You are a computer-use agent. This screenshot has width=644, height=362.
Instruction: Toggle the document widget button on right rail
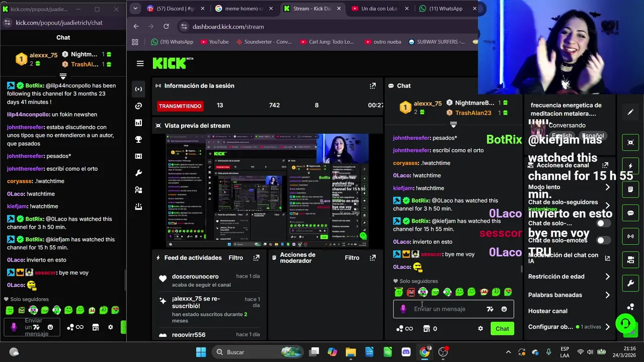(x=630, y=190)
